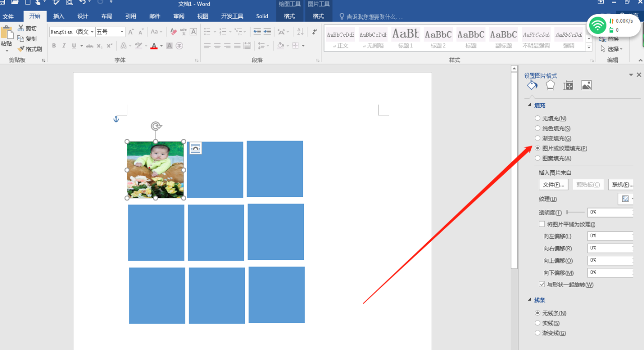Switch to the Insert (插入) ribbon tab

pos(59,16)
